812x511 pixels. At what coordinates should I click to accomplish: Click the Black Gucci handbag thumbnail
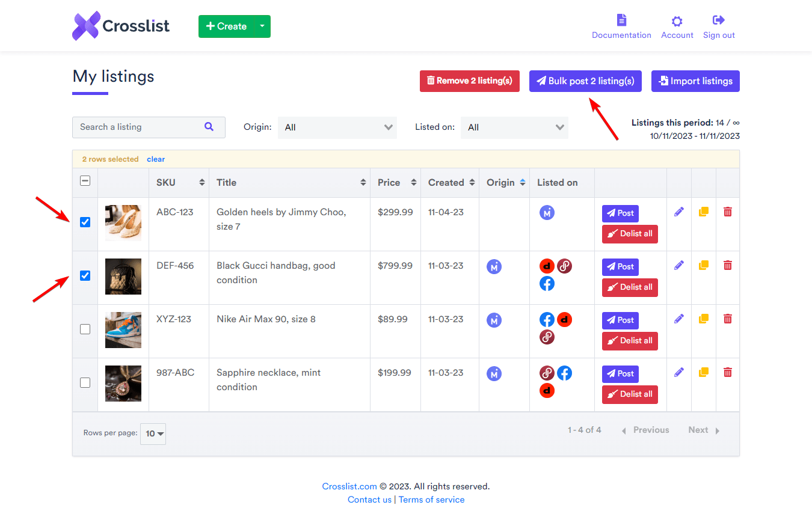(123, 277)
